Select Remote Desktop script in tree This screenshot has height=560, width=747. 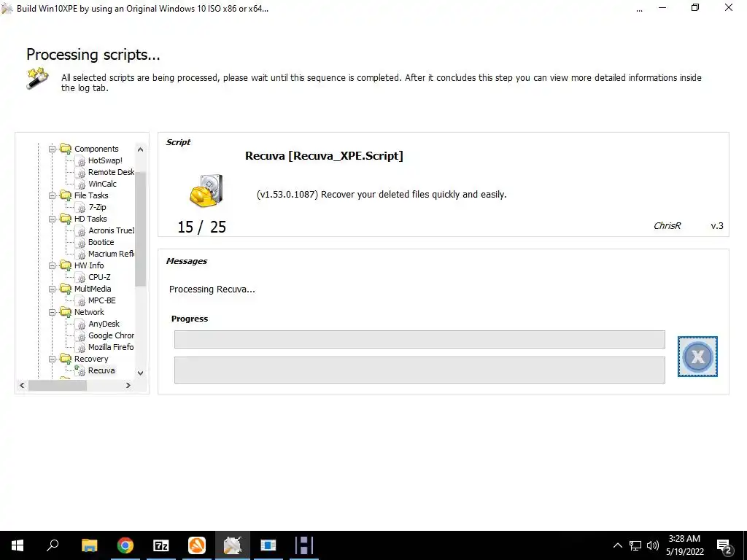[111, 172]
